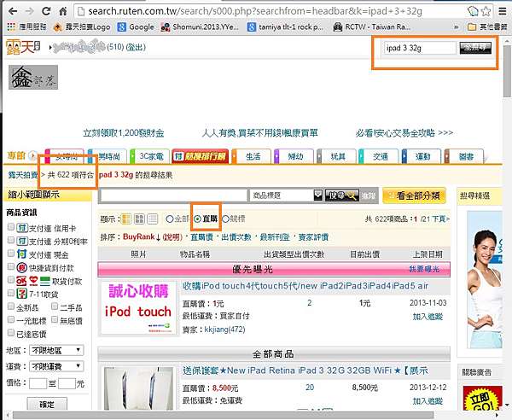This screenshot has width=512, height=420.
Task: Open the 誠心收購 iPod touch thumbnail
Action: coord(138,308)
